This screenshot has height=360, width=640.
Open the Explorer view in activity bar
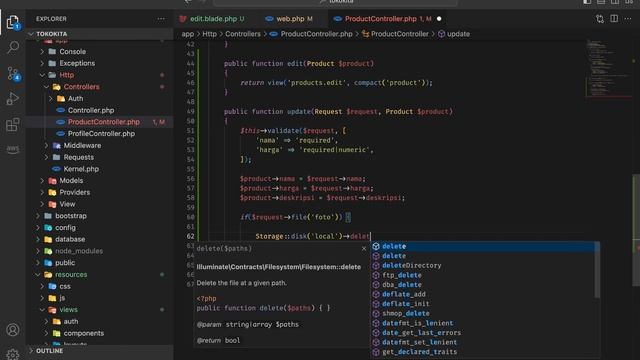pyautogui.click(x=13, y=22)
